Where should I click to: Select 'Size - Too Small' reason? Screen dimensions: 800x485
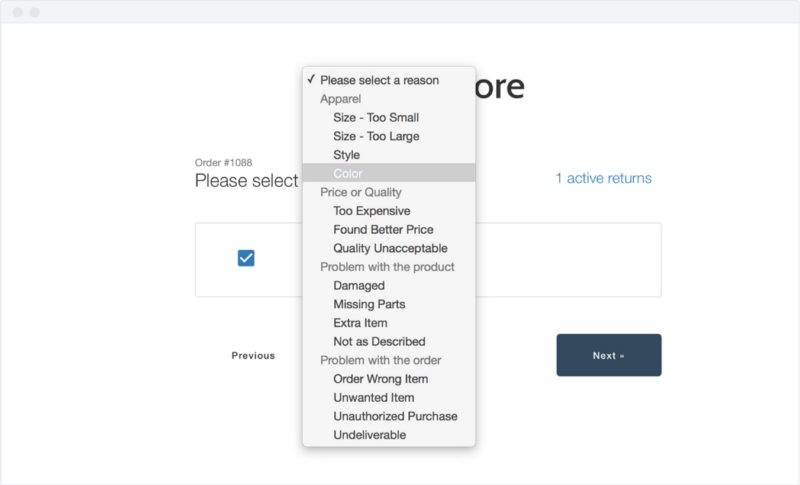[x=376, y=117]
